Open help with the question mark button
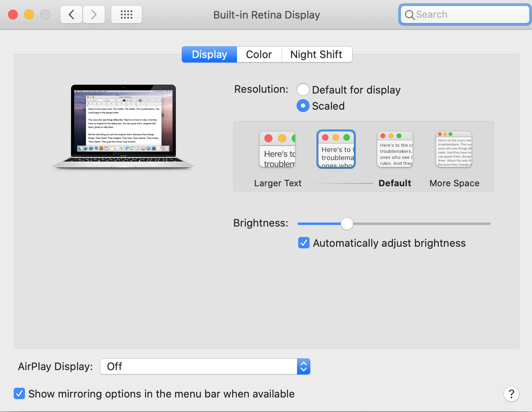The height and width of the screenshot is (412, 532). point(511,394)
